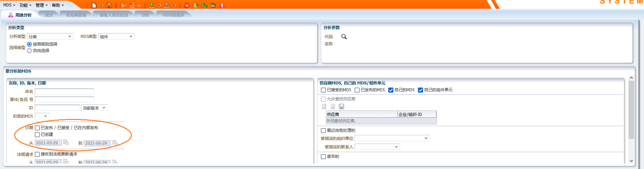Click the pink flask analysis toolbar icon
Image resolution: width=644 pixels, height=169 pixels.
pyautogui.click(x=222, y=5)
